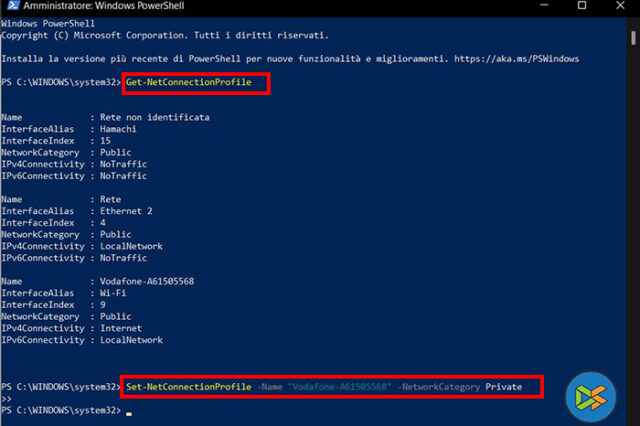Click the blinking cursor at last prompt
640x426 pixels.
(x=129, y=411)
